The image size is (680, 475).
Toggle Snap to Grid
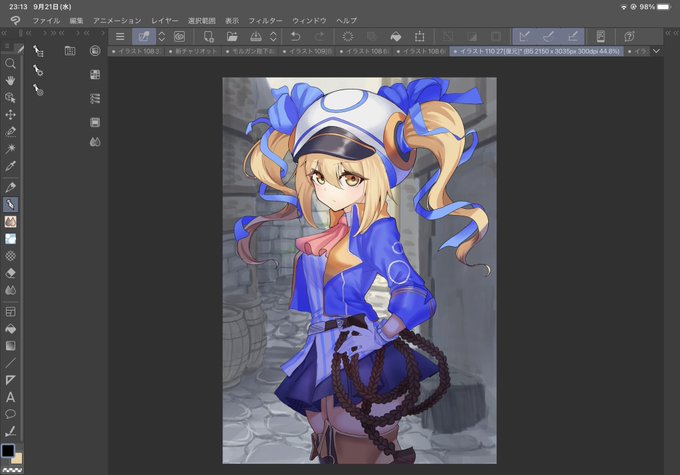pos(572,36)
